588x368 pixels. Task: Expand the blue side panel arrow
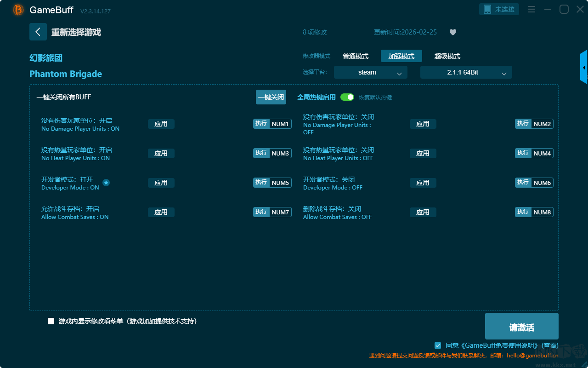tap(584, 67)
